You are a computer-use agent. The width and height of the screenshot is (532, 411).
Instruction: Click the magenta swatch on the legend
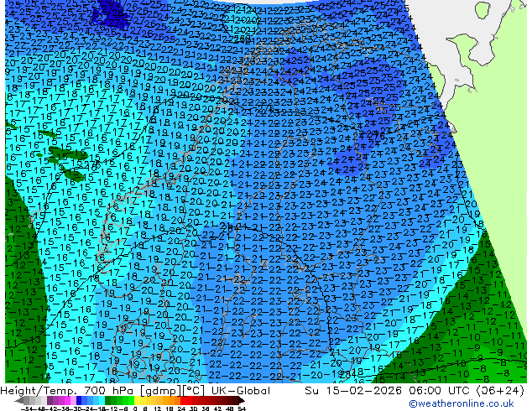click(67, 401)
